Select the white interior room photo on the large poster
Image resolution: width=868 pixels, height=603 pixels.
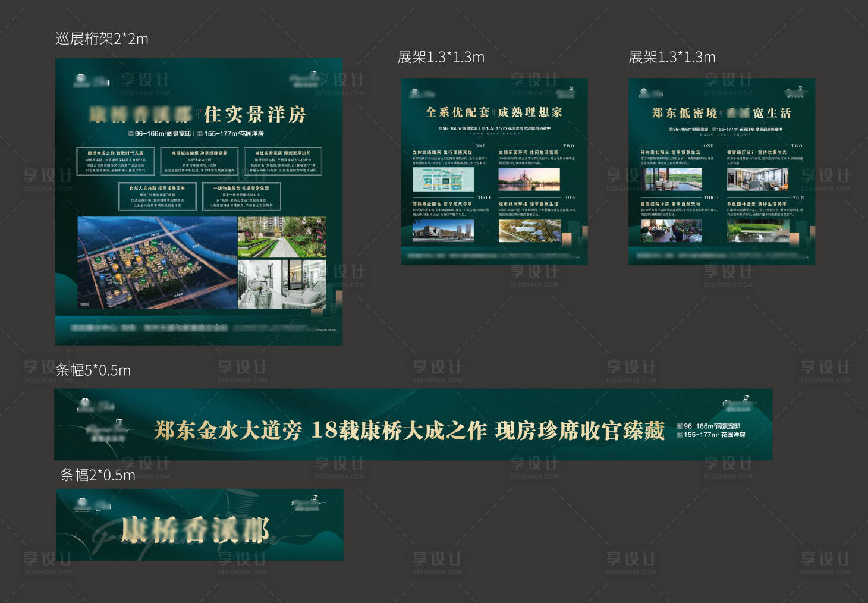[x=282, y=284]
